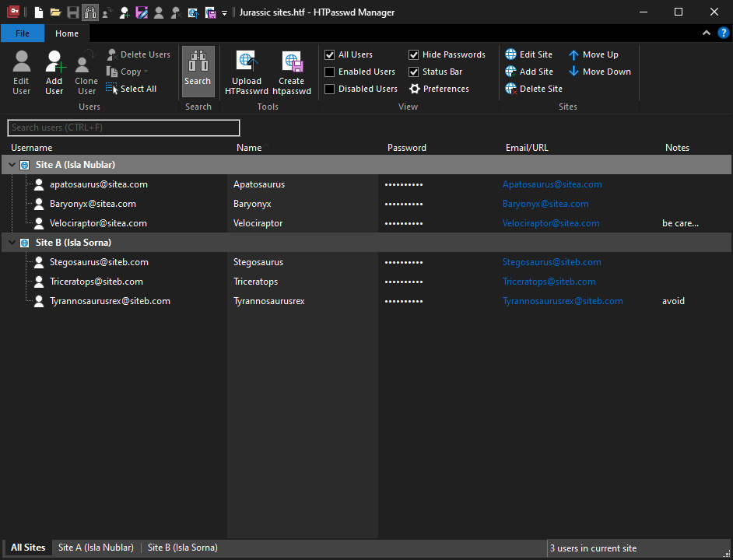Viewport: 733px width, 560px height.
Task: Enable the Disabled Users checkbox
Action: (x=330, y=89)
